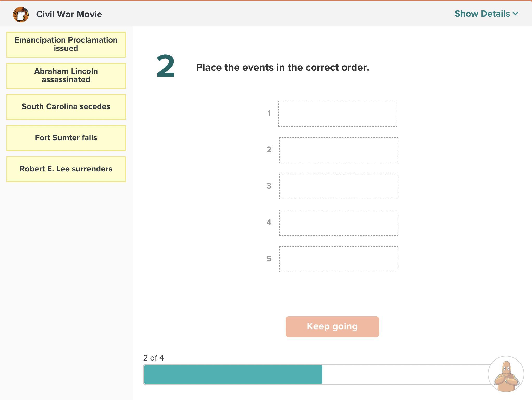Select the Emancipation Proclamation issued card
The height and width of the screenshot is (400, 532).
(x=66, y=44)
